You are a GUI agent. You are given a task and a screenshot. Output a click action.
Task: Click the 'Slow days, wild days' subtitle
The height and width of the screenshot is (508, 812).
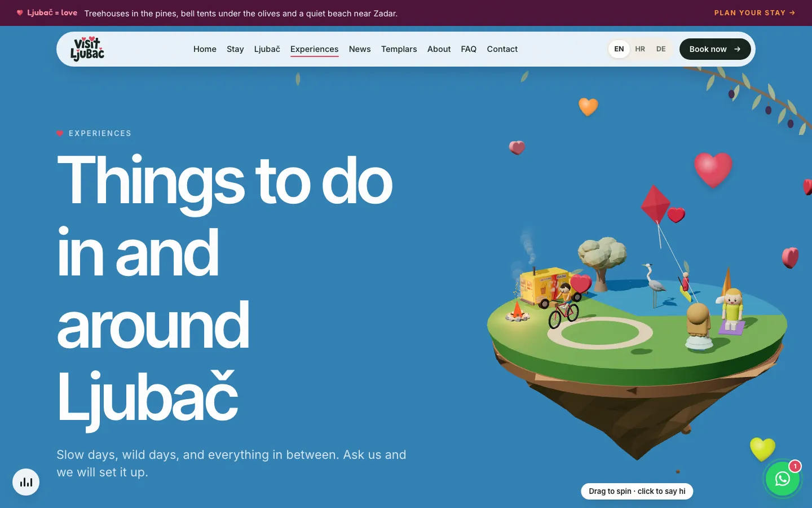[231, 463]
